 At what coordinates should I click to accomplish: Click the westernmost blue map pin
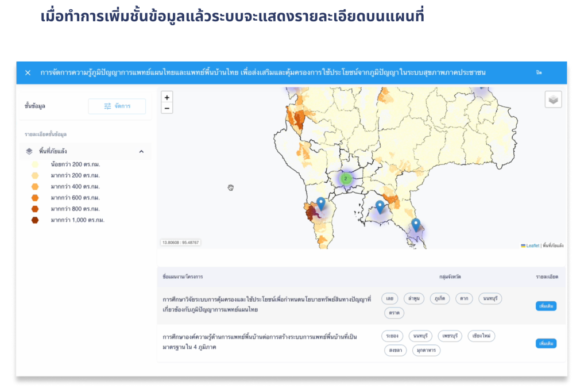pos(321,203)
